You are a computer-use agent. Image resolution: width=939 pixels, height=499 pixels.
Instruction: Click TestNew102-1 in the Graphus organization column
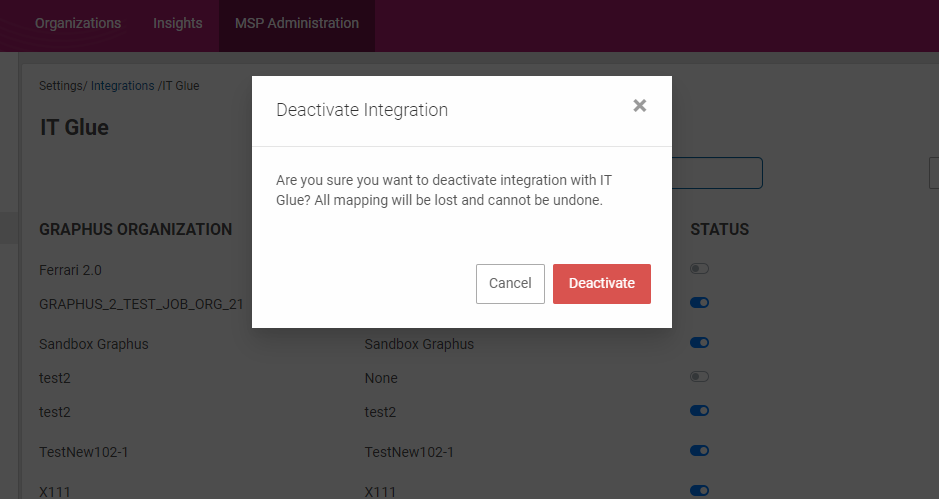click(x=84, y=452)
